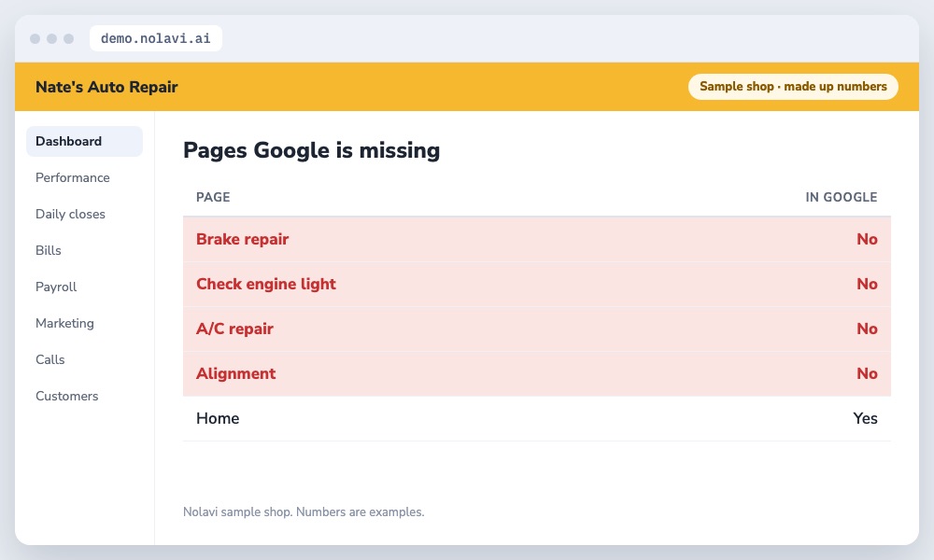Select the Check engine light row
Viewport: 934px width, 560px height.
coord(537,284)
